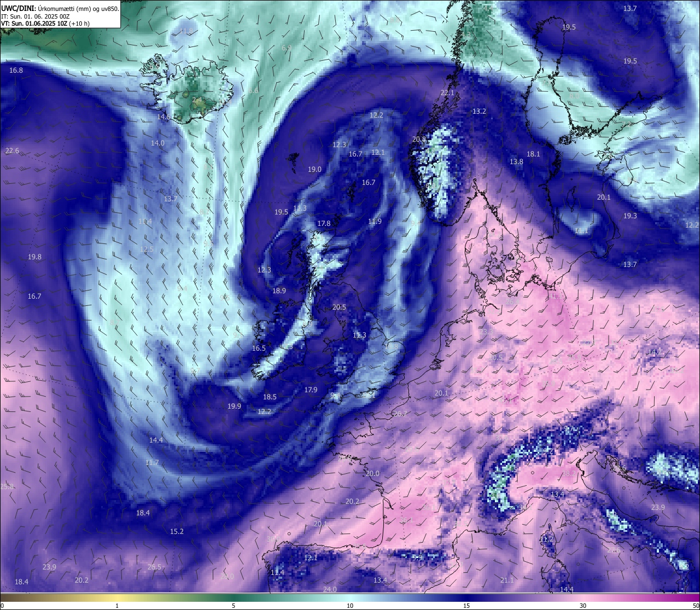The height and width of the screenshot is (610, 700).
Task: Click the 17.9 value on the map
Action: [311, 390]
